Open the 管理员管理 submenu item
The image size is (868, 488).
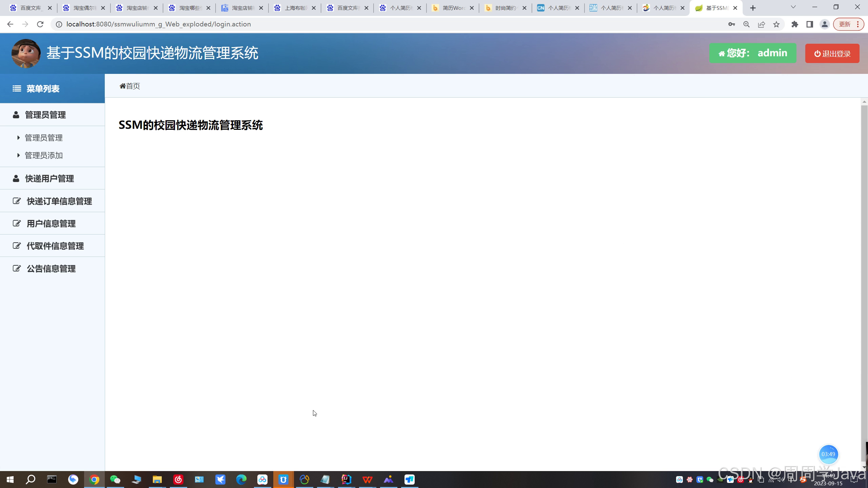coord(44,138)
